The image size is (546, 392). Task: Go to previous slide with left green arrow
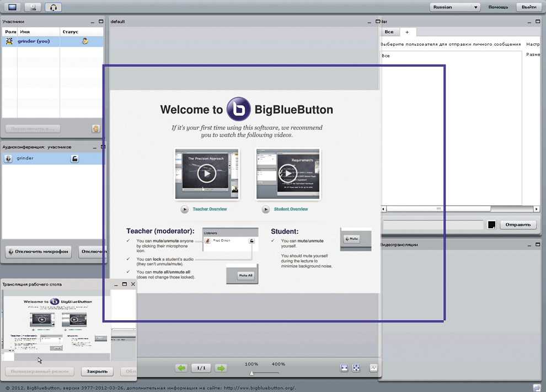tap(181, 368)
